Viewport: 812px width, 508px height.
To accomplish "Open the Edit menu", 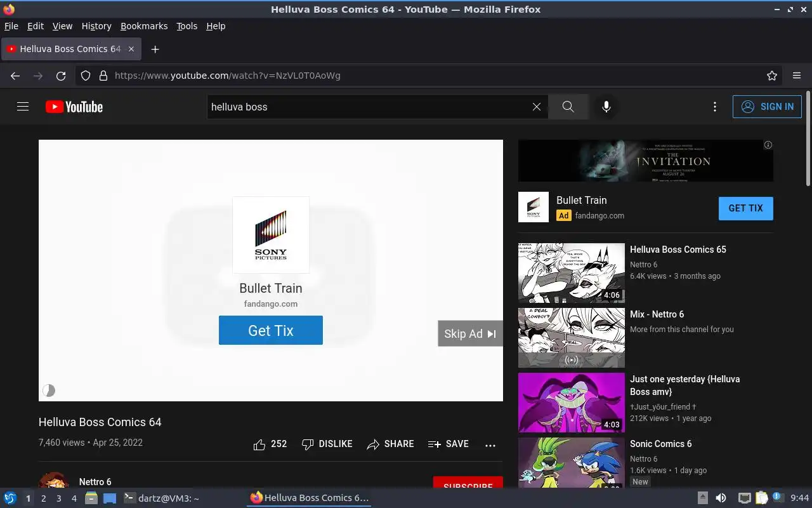I will click(36, 26).
